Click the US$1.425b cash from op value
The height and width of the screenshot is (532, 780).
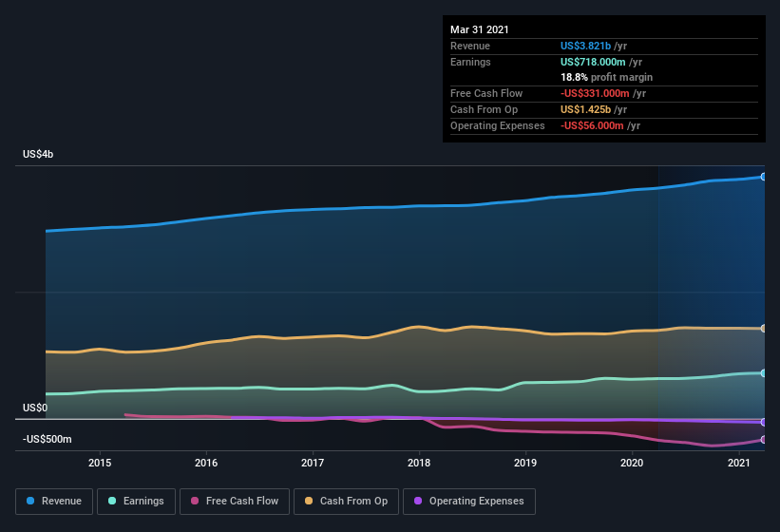tap(585, 109)
